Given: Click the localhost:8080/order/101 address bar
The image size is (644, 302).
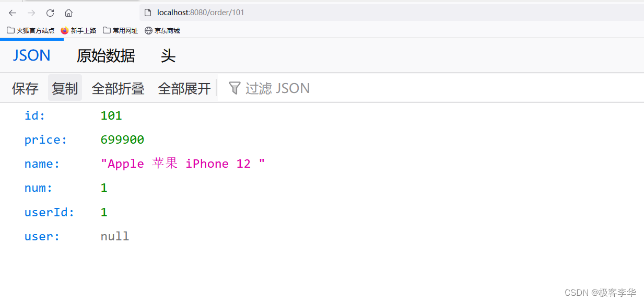Looking at the screenshot, I should click(x=392, y=13).
